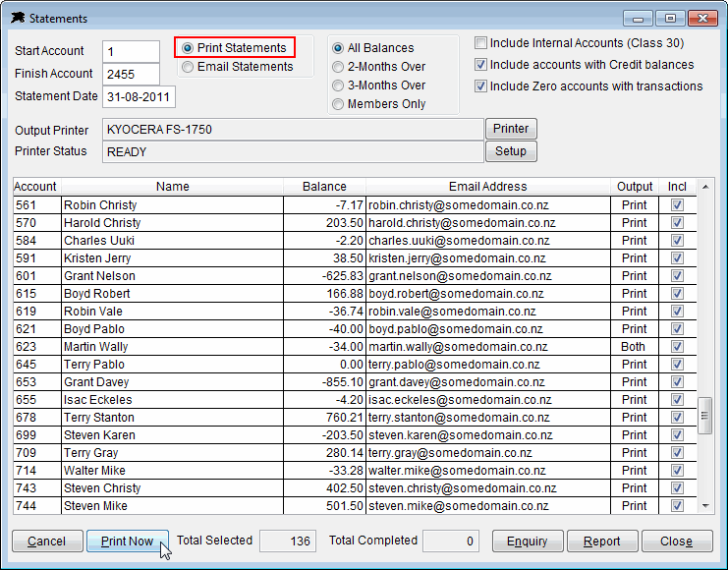Click account number 584
This screenshot has width=728, height=570.
point(37,241)
